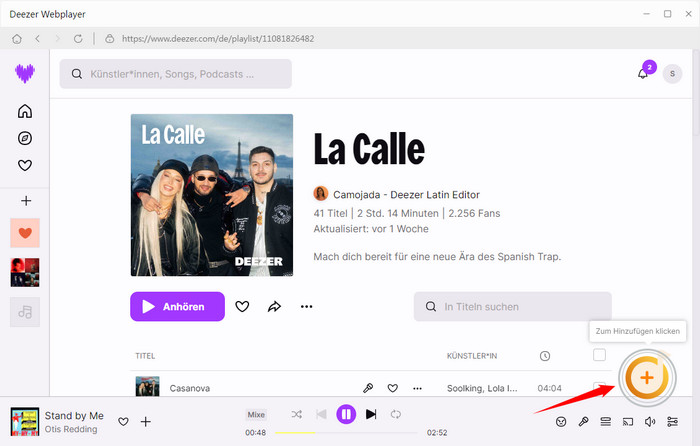Click the Stand by Me title in the player
The width and height of the screenshot is (700, 446).
[x=74, y=416]
